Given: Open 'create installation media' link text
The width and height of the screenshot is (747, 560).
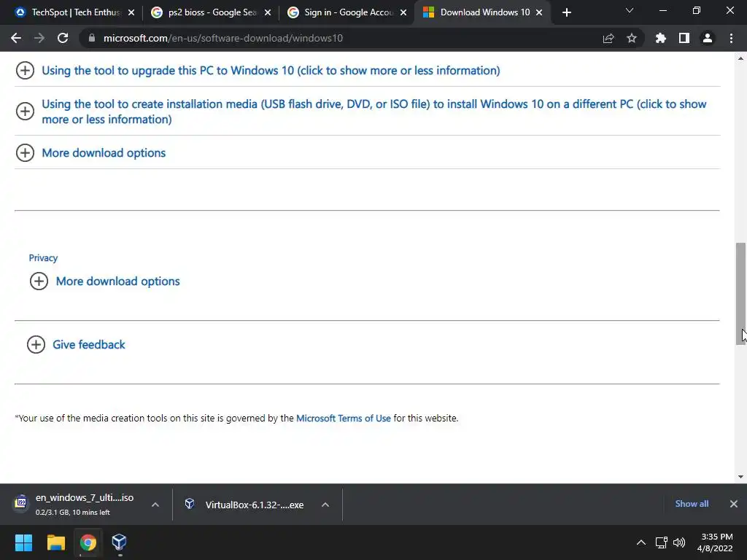Looking at the screenshot, I should (374, 112).
